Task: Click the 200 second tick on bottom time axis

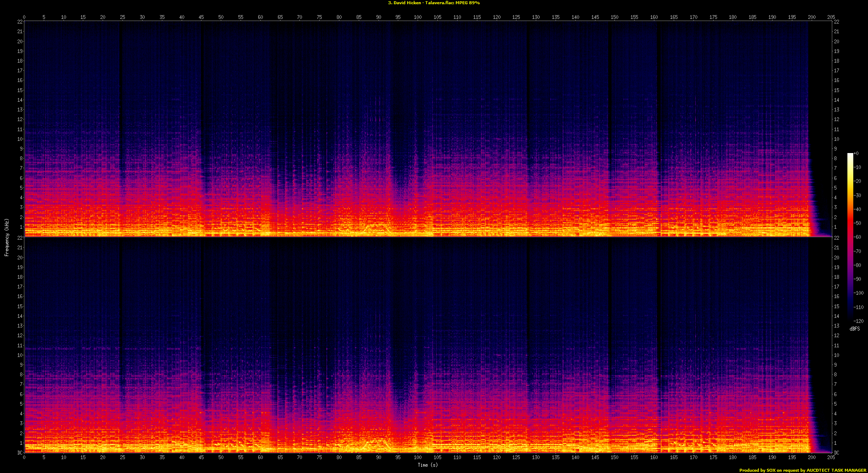Action: point(811,457)
